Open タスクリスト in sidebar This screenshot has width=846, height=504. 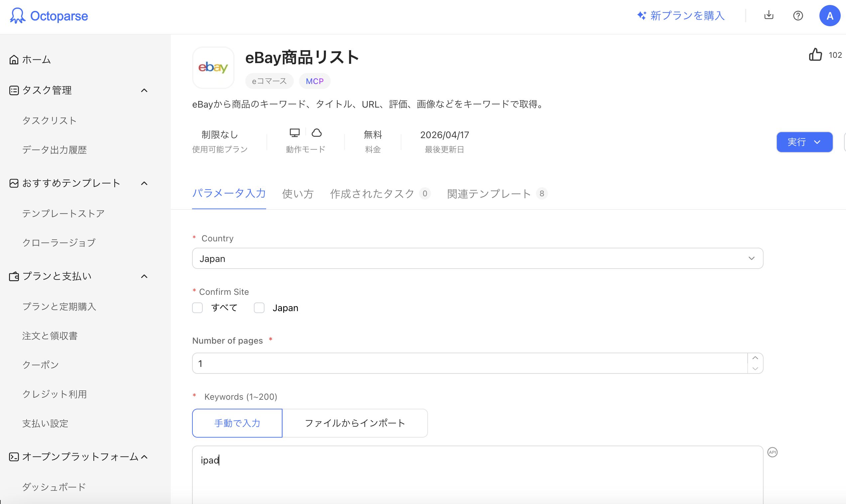50,121
